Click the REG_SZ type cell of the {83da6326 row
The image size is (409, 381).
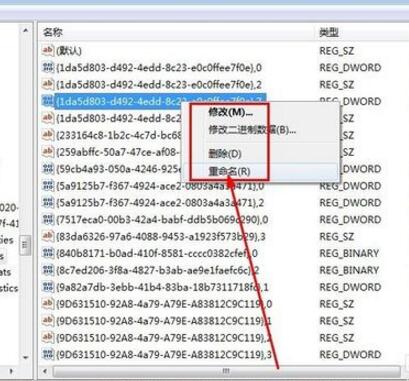click(x=336, y=237)
